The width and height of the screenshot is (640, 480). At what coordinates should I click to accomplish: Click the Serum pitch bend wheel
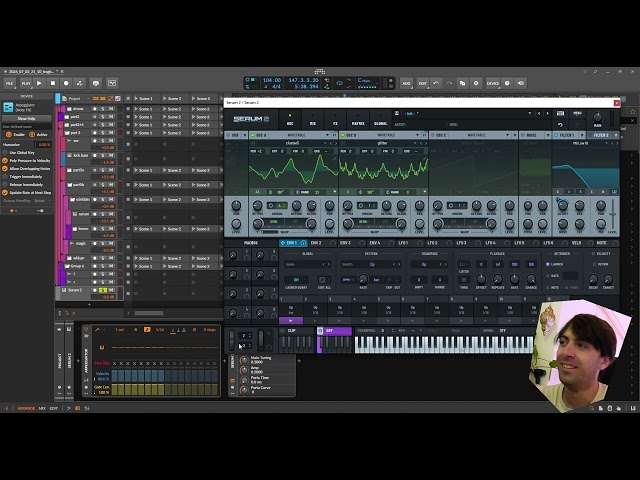(232, 340)
